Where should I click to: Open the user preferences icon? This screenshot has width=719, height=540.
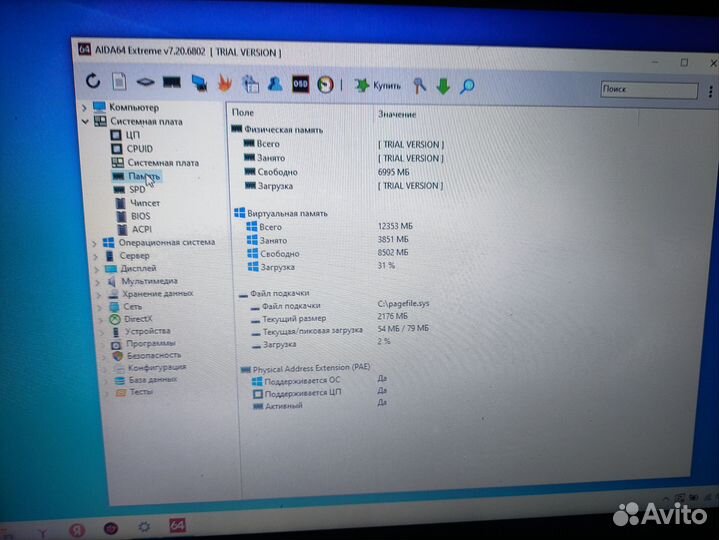pos(275,84)
